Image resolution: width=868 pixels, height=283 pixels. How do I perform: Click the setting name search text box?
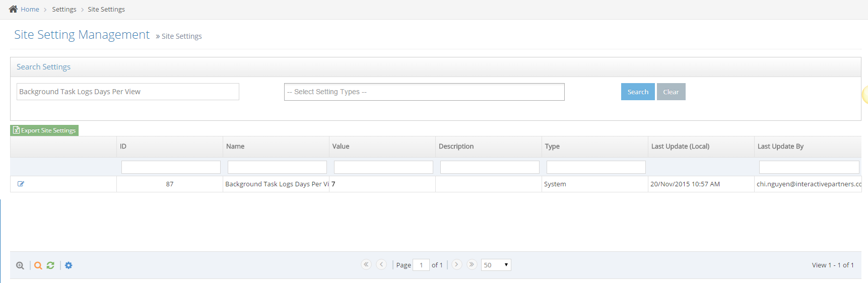coord(127,92)
